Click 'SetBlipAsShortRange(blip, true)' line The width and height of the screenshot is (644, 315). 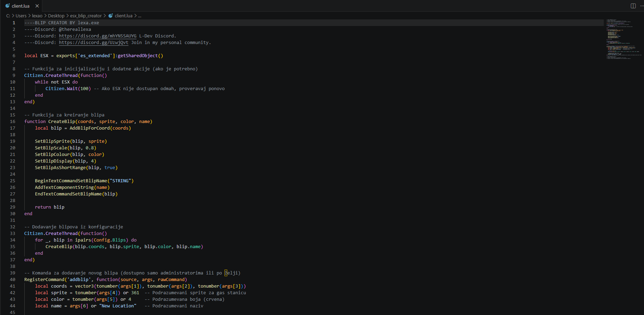point(76,168)
